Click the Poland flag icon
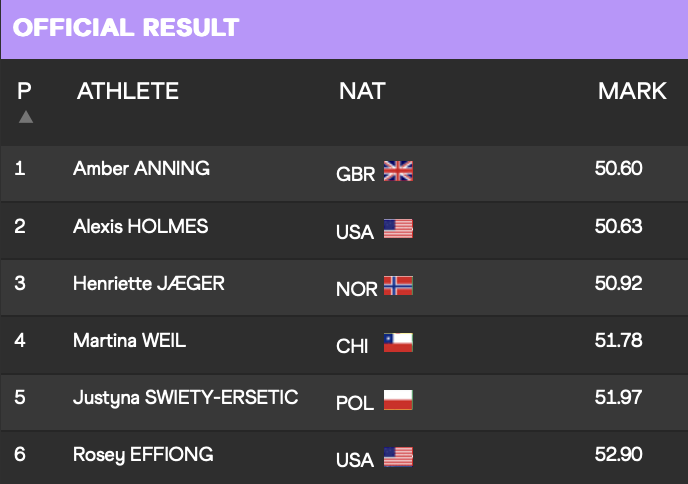The width and height of the screenshot is (688, 484). pyautogui.click(x=398, y=400)
